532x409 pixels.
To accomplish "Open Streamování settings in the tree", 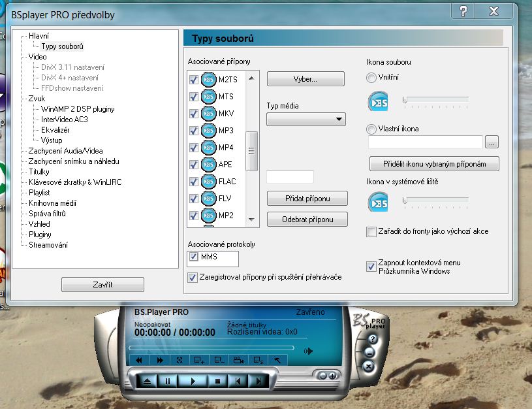I will [48, 244].
